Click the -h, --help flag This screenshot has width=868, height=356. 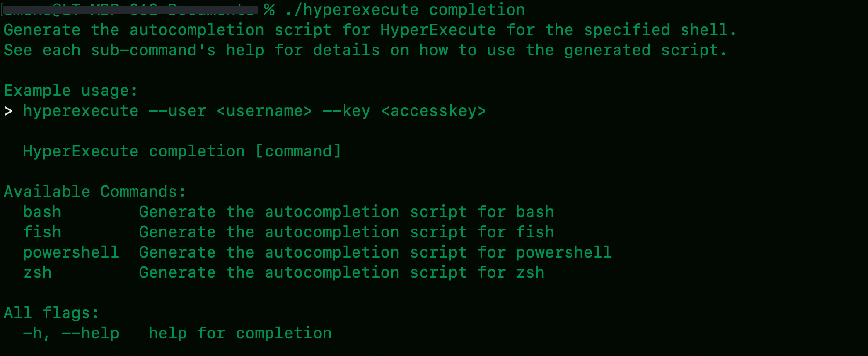point(71,333)
